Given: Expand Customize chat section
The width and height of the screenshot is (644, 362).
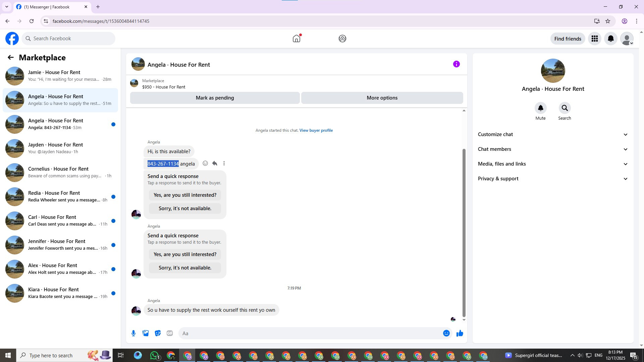Looking at the screenshot, I should (552, 134).
